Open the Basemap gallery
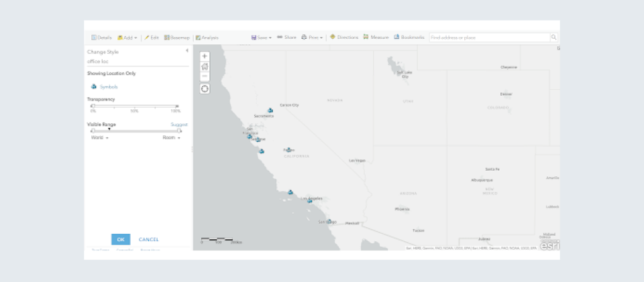 coord(177,38)
